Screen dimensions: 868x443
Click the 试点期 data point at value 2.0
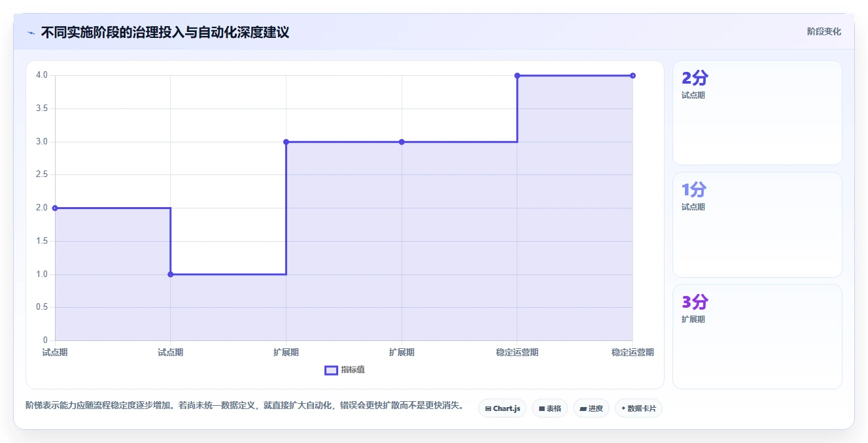coord(55,208)
